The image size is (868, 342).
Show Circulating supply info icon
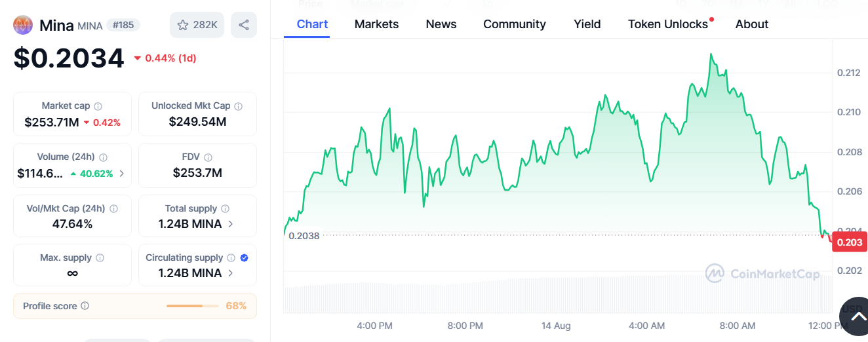232,258
